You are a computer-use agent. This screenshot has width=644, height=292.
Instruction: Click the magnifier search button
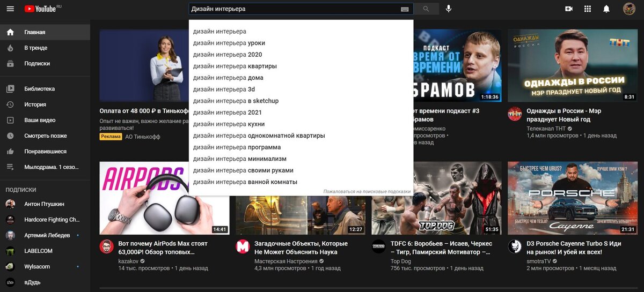[426, 9]
